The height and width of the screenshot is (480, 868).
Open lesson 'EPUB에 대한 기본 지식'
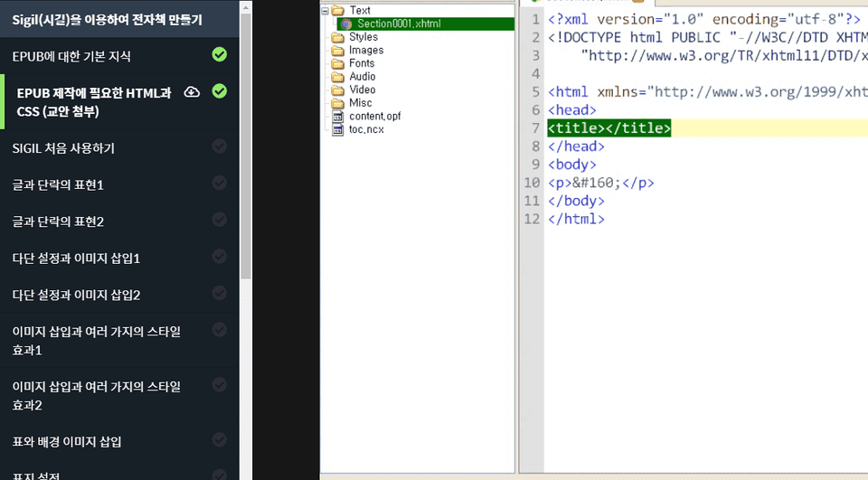pos(71,56)
